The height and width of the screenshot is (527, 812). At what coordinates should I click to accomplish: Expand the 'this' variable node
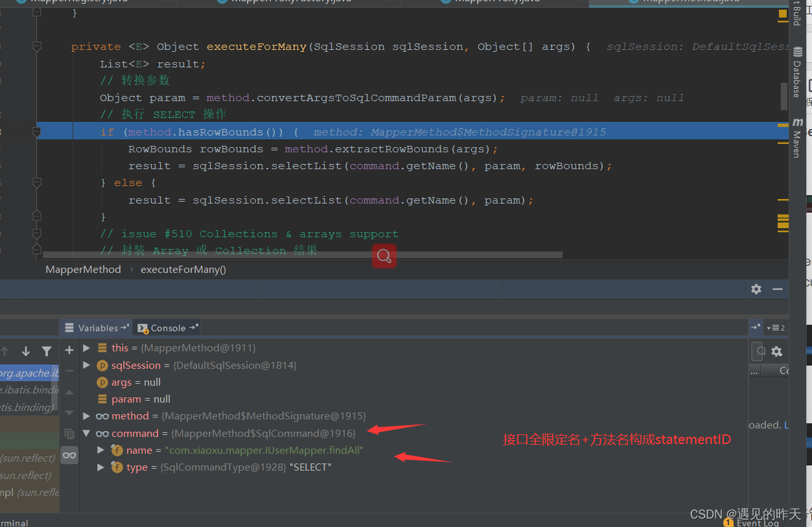point(87,348)
